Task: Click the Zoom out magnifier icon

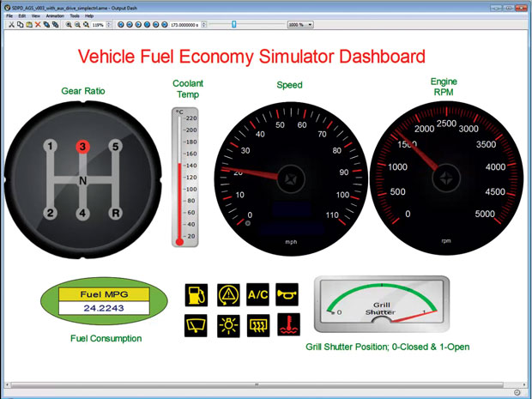Action: coord(77,25)
